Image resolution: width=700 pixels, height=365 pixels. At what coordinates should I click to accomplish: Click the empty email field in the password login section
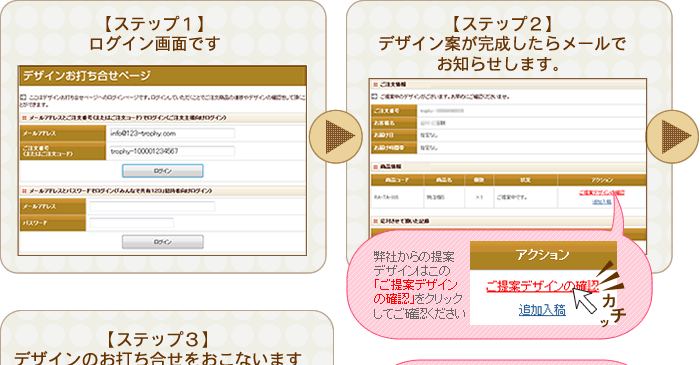[152, 206]
